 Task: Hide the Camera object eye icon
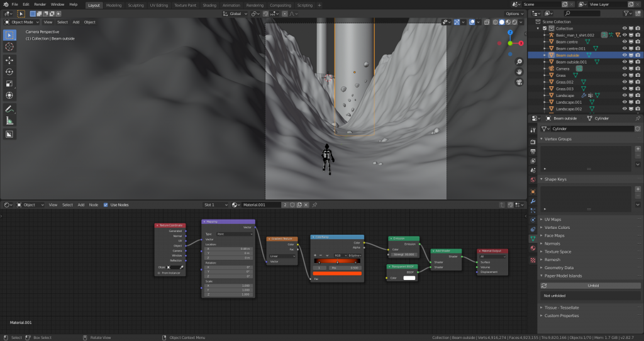[x=625, y=69]
